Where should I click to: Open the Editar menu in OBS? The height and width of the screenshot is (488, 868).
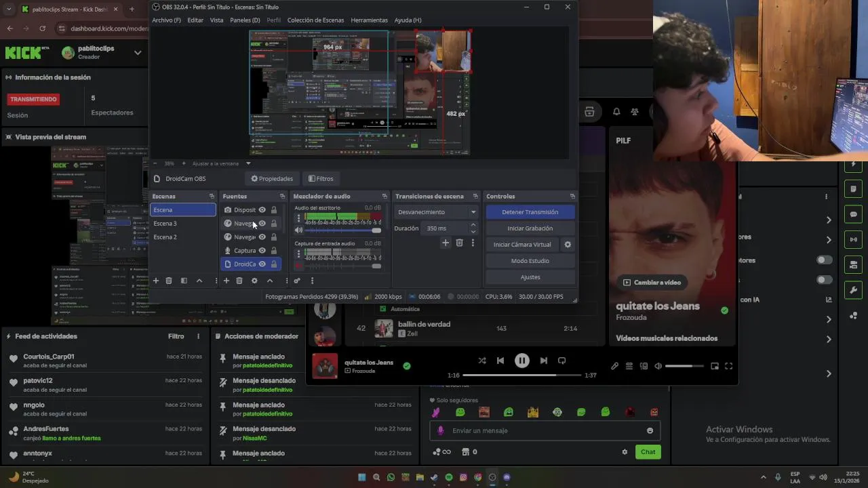pyautogui.click(x=195, y=20)
